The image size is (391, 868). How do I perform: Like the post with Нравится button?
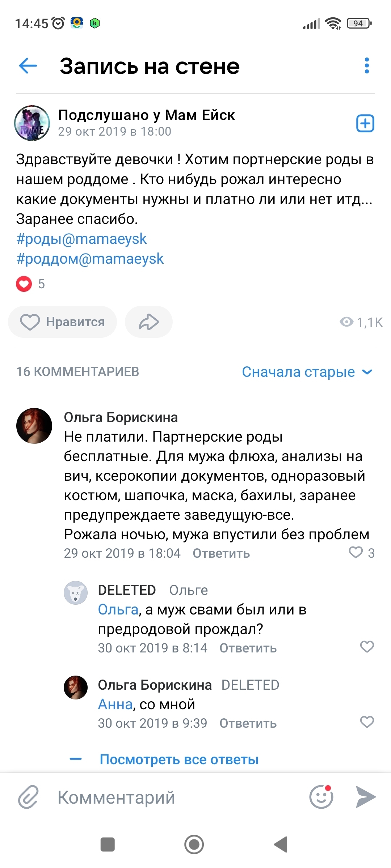tap(62, 322)
